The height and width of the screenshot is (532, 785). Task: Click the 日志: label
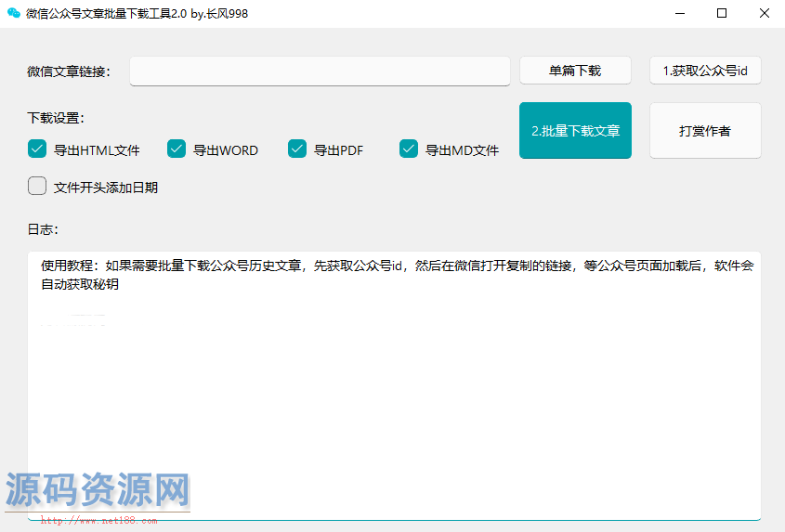pos(43,229)
